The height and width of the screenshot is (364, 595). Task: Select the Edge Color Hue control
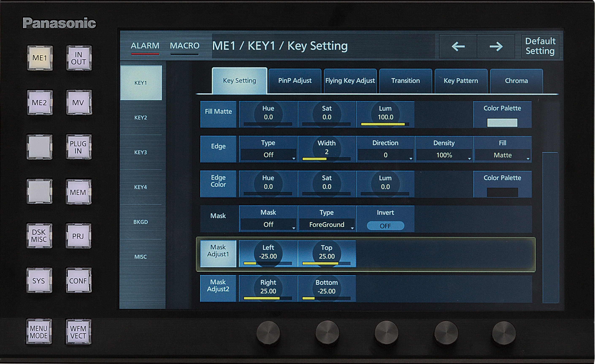(268, 184)
